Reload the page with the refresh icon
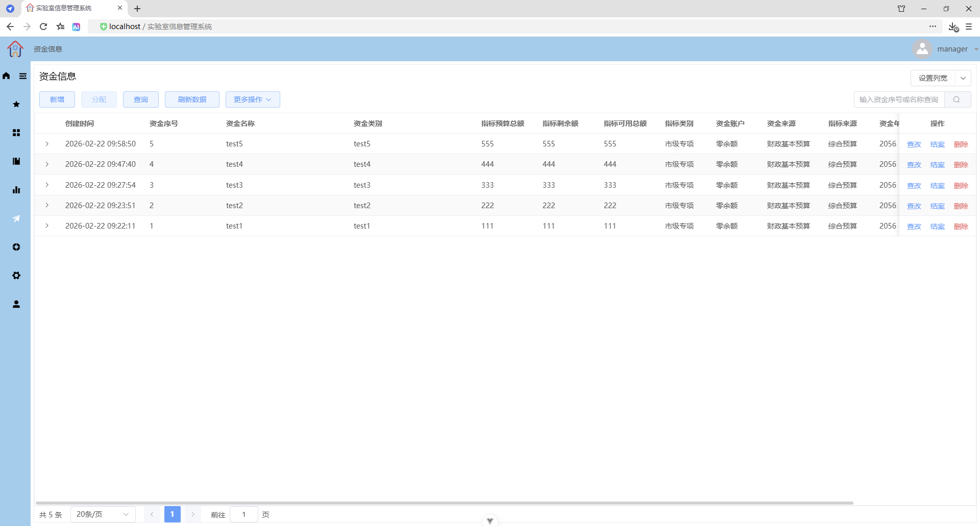The width and height of the screenshot is (980, 526). (x=43, y=27)
